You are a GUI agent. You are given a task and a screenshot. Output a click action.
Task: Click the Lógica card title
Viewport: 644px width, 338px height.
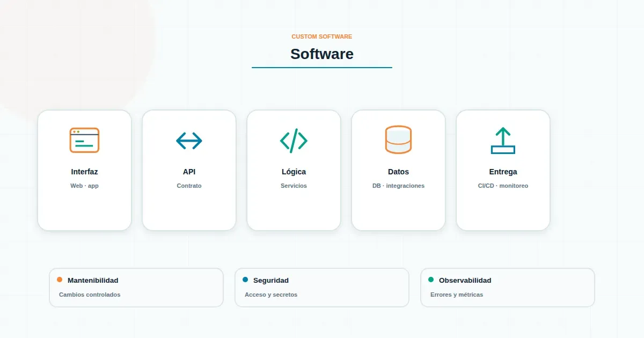(294, 172)
